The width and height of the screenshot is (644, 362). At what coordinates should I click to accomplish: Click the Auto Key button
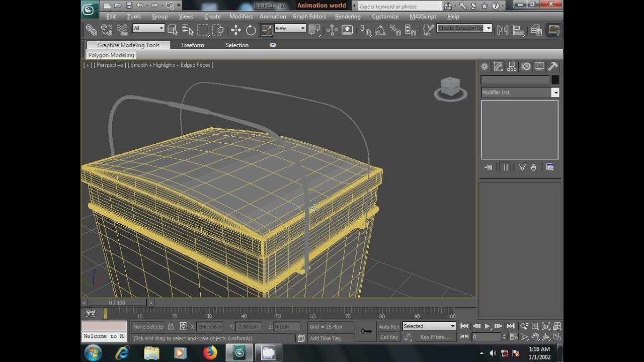click(x=389, y=327)
